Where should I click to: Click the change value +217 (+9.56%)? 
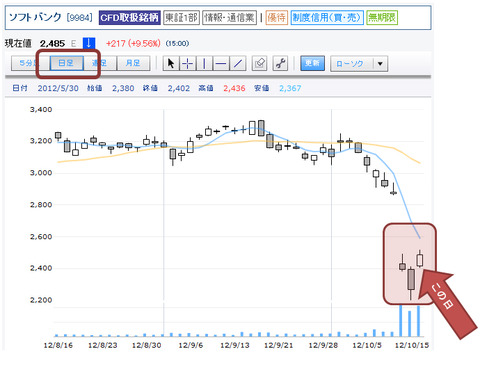click(x=133, y=44)
